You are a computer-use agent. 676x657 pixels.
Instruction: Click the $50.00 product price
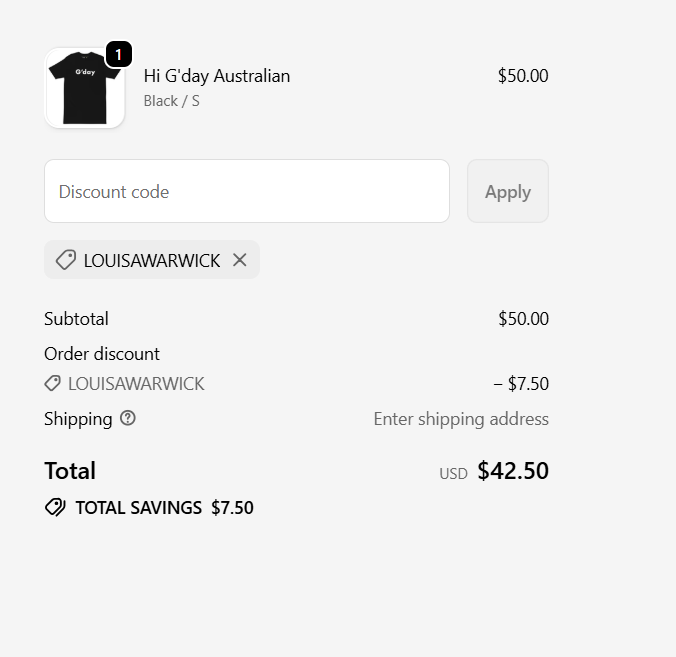[x=523, y=76]
